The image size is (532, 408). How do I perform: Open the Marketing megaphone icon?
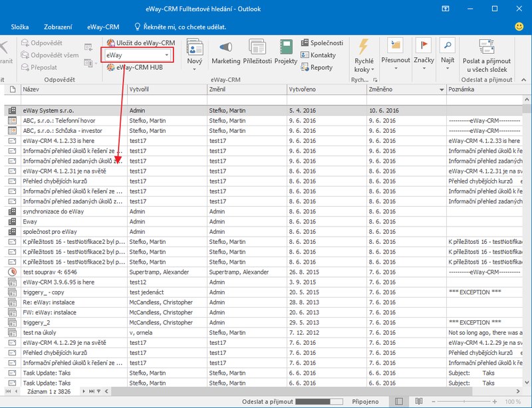pos(225,47)
